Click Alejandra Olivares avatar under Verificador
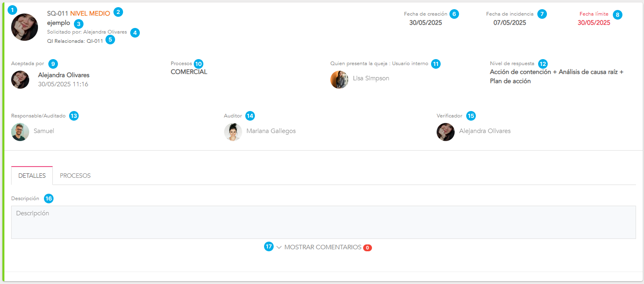The image size is (644, 284). coord(445,132)
